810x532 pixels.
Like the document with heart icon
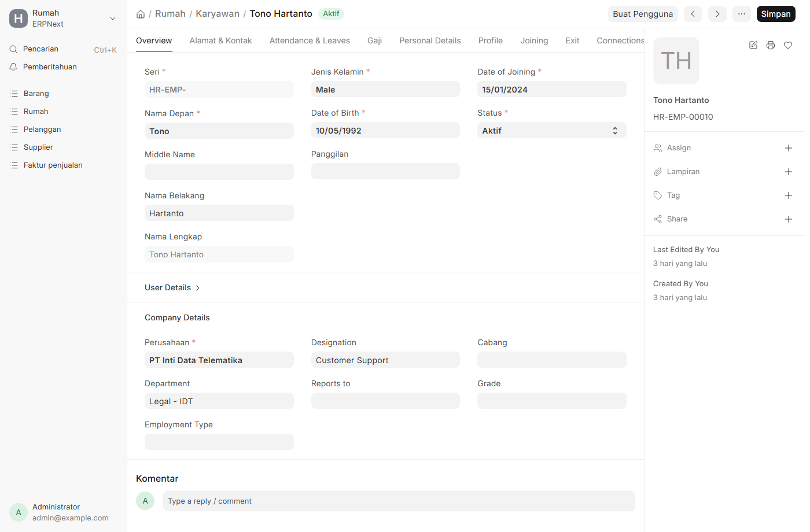[x=788, y=45]
